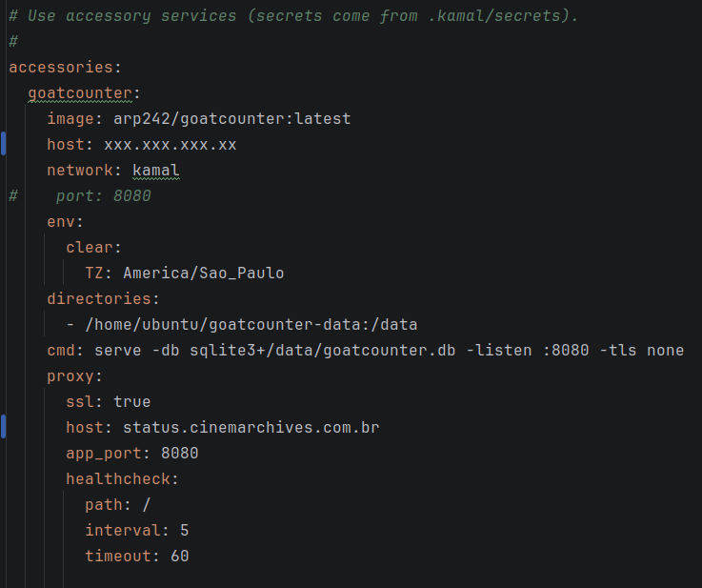Click the "TZ:" key

[x=98, y=273]
